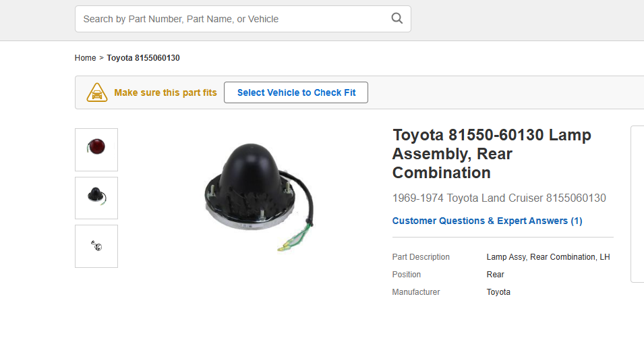The height and width of the screenshot is (361, 644).
Task: View the third small wiring thumbnail
Action: [96, 246]
